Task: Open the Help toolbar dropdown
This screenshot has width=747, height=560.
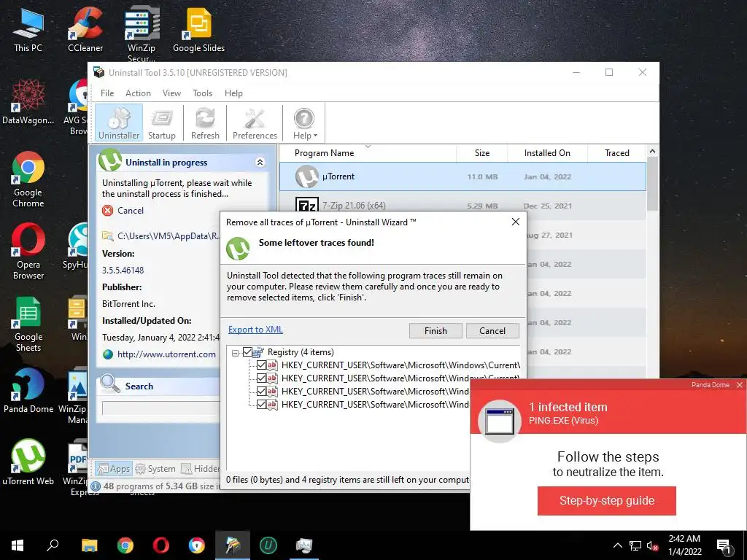Action: point(304,122)
